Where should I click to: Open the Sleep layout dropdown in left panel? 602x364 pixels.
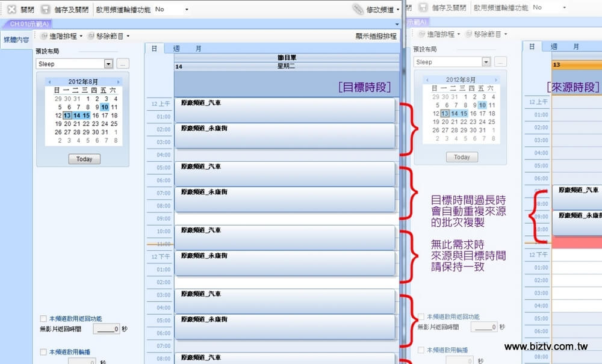(108, 64)
